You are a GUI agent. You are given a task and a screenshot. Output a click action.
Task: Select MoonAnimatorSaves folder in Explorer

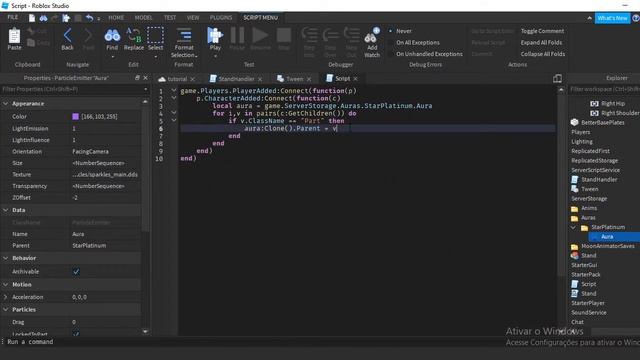point(608,246)
